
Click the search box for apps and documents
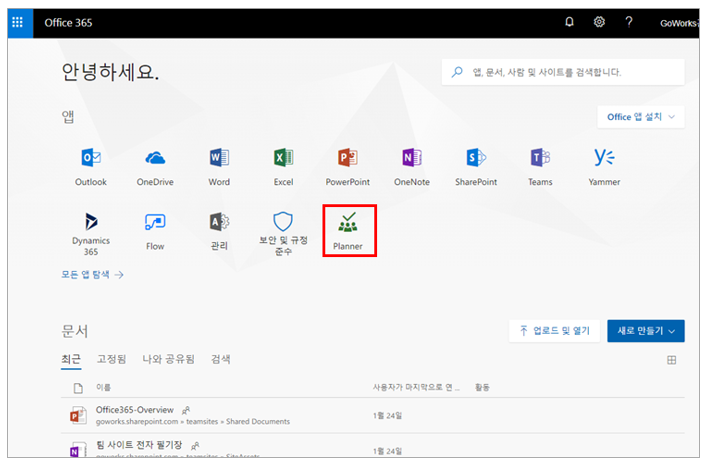coord(563,72)
